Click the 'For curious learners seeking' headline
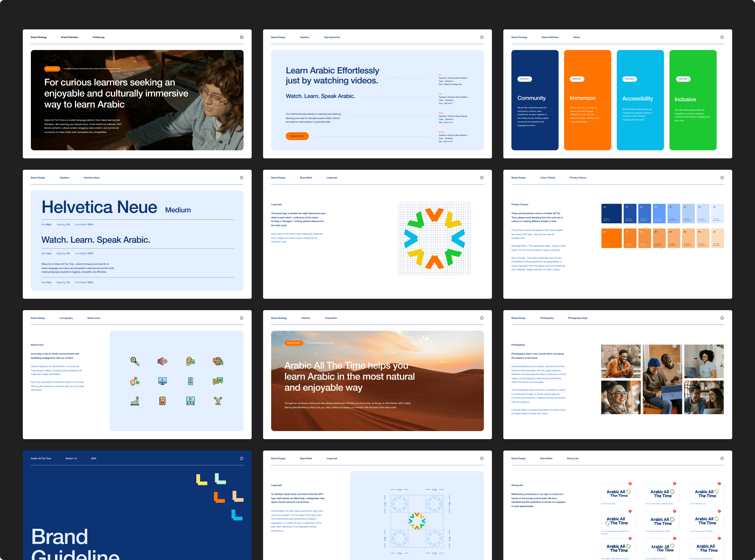The height and width of the screenshot is (560, 755). pos(116,93)
